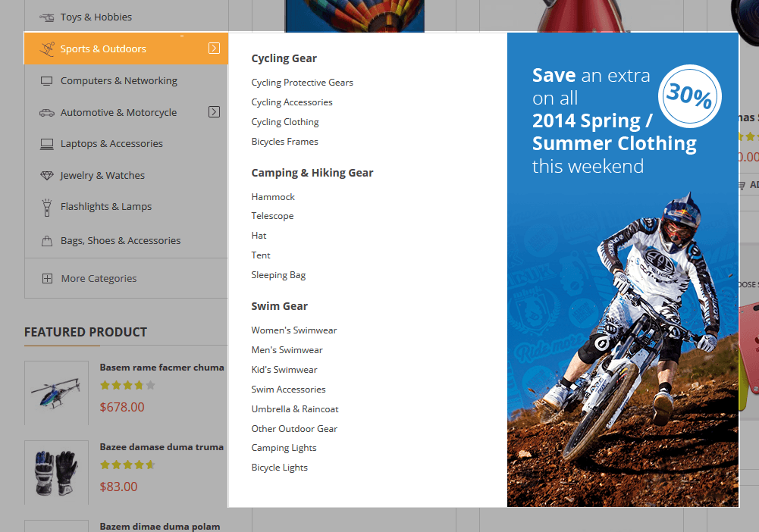Select the Telescope link
The image size is (759, 532).
(272, 216)
